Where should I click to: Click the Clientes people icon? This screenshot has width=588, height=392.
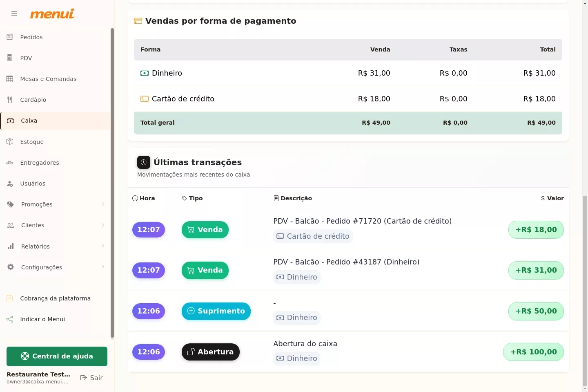pos(11,225)
